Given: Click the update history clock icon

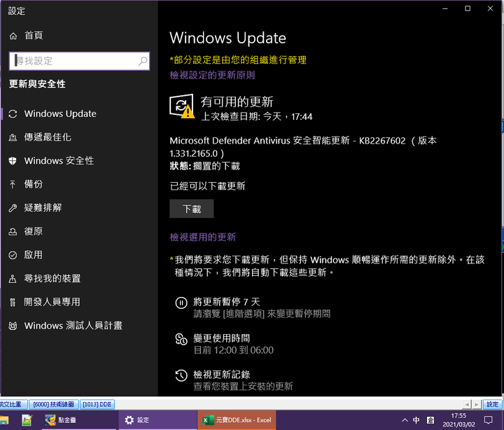Looking at the screenshot, I should pyautogui.click(x=181, y=375).
